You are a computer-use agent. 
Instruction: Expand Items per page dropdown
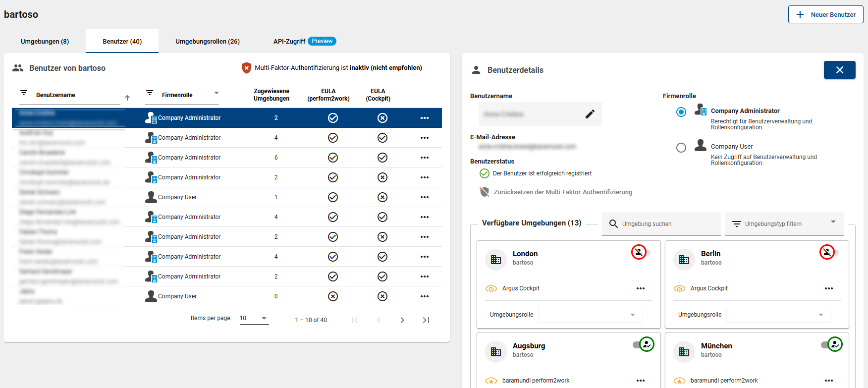254,318
